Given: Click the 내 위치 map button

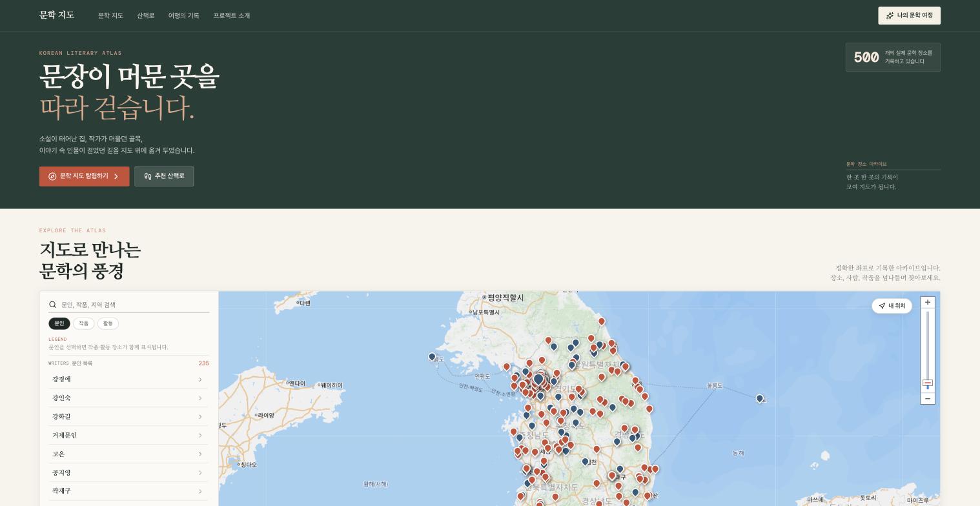Looking at the screenshot, I should 892,306.
